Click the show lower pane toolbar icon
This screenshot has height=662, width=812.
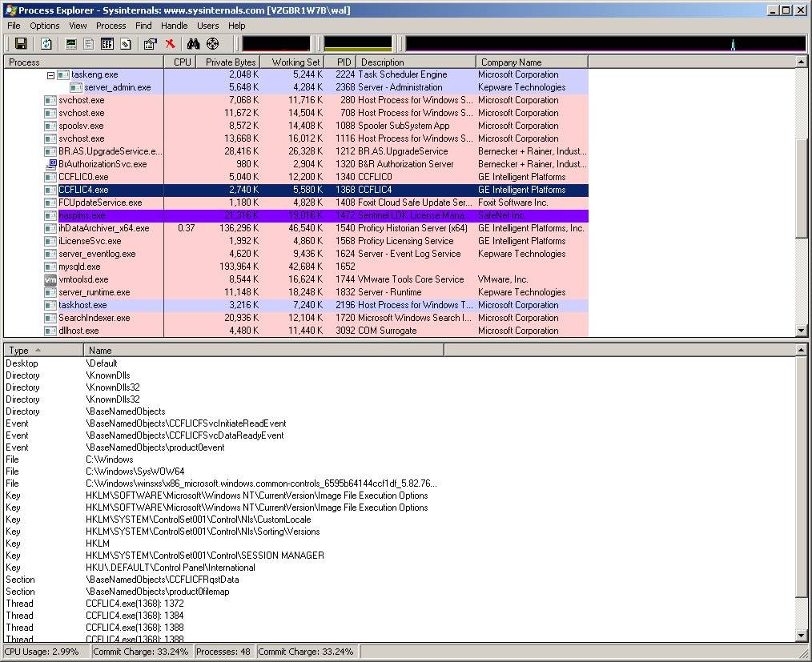tap(107, 44)
